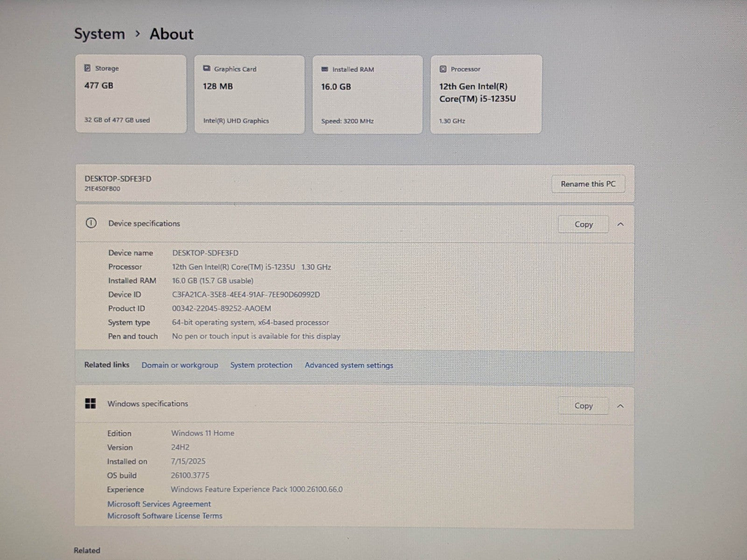Click the Processor icon in the top card
Viewport: 747px width, 560px height.
pos(443,69)
